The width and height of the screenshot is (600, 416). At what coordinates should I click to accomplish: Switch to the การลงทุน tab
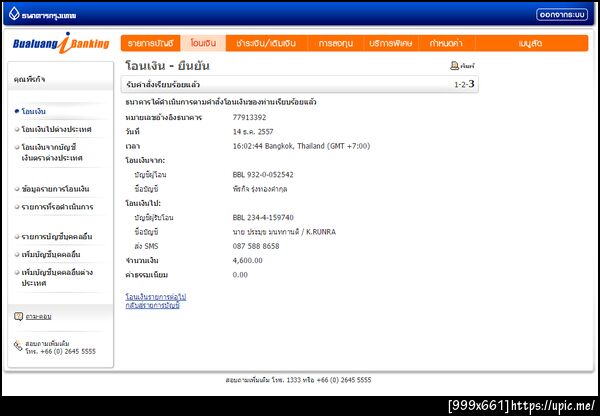pos(336,43)
